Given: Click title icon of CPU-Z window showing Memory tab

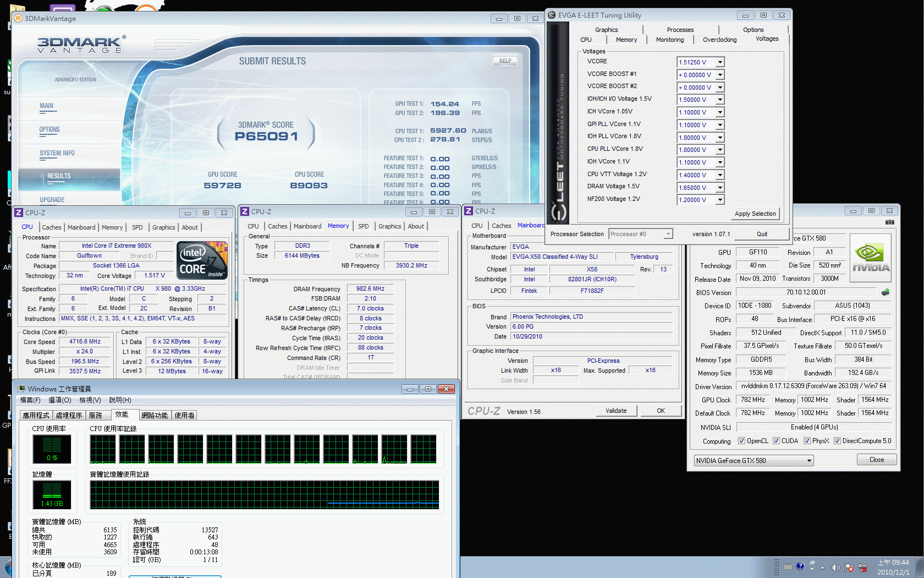Looking at the screenshot, I should click(x=245, y=211).
